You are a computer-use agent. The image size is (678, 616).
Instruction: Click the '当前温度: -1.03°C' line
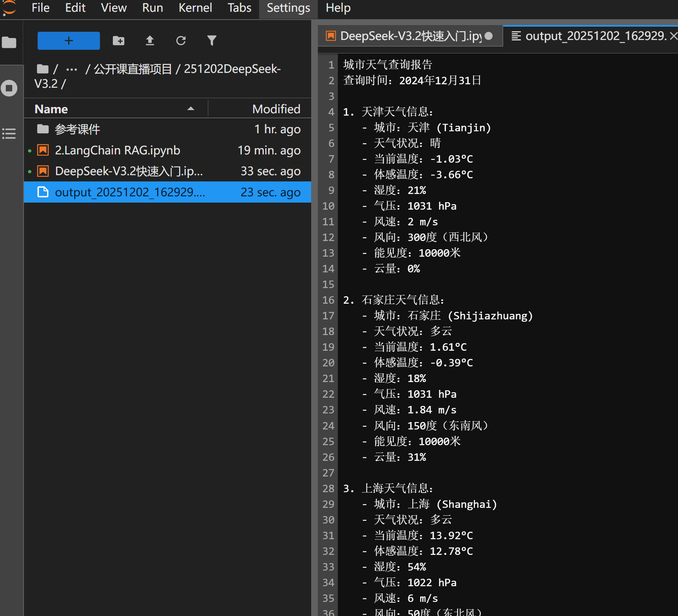[417, 159]
